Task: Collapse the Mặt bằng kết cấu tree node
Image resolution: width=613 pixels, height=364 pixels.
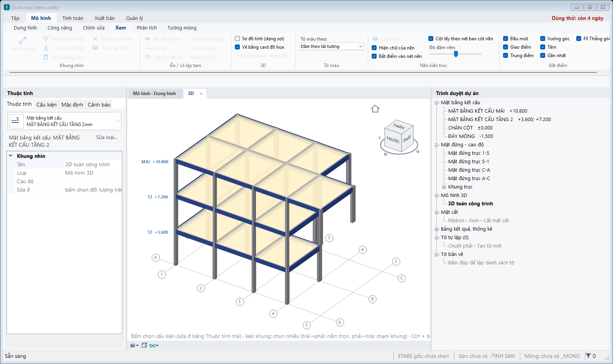Action: point(437,103)
